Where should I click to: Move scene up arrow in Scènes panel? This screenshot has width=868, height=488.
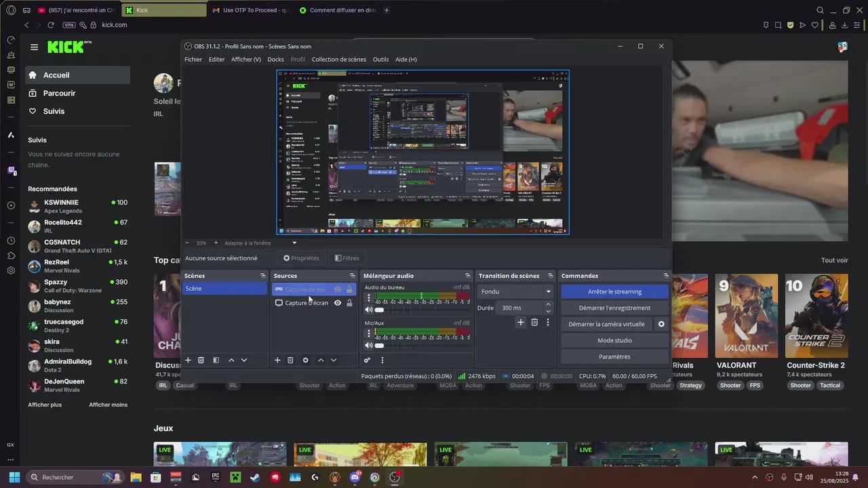(231, 360)
